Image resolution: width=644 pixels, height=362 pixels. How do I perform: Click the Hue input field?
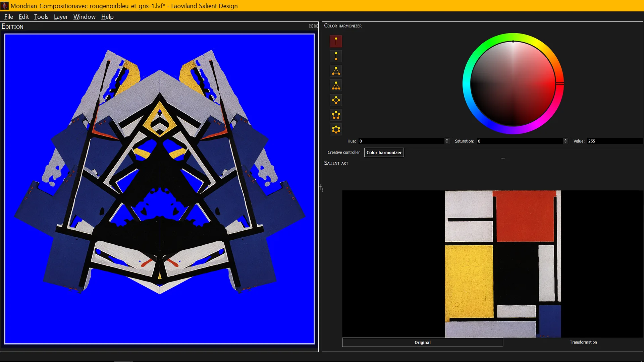point(401,141)
